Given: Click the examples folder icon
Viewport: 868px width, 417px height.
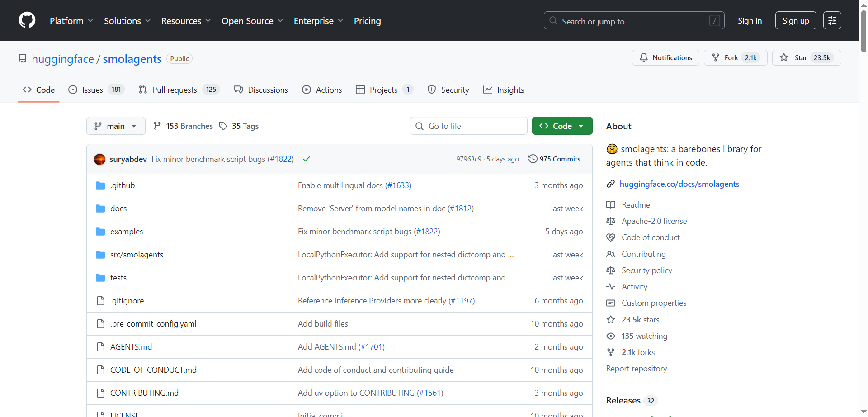Looking at the screenshot, I should pyautogui.click(x=100, y=232).
